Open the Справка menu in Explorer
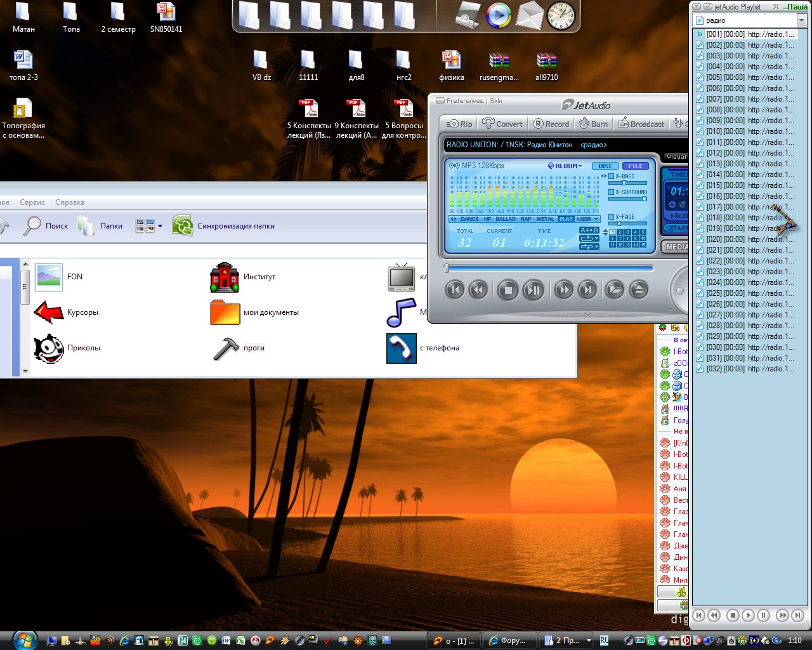This screenshot has width=812, height=650. (x=70, y=202)
